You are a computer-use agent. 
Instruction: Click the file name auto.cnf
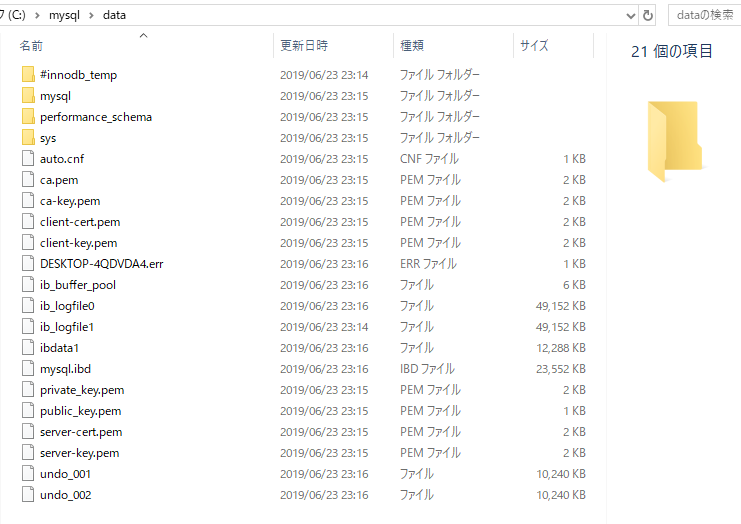[x=62, y=159]
